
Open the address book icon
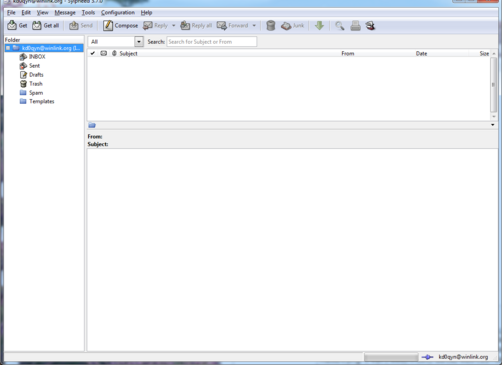point(370,26)
